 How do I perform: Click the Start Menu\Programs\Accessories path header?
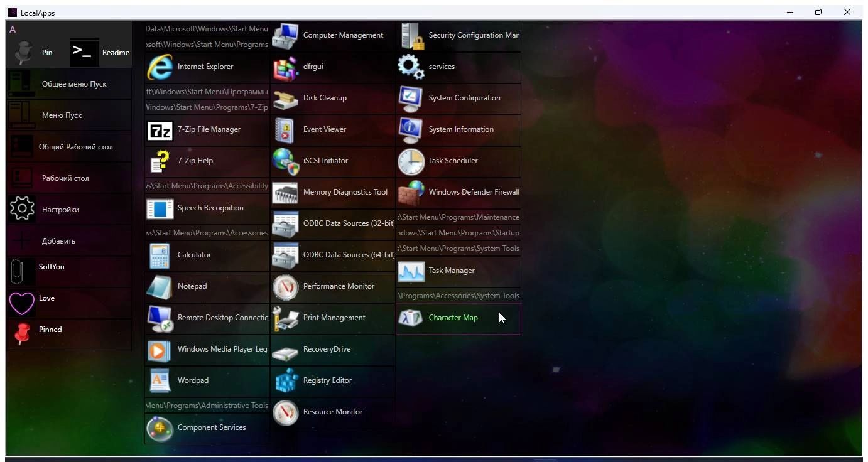(x=207, y=233)
